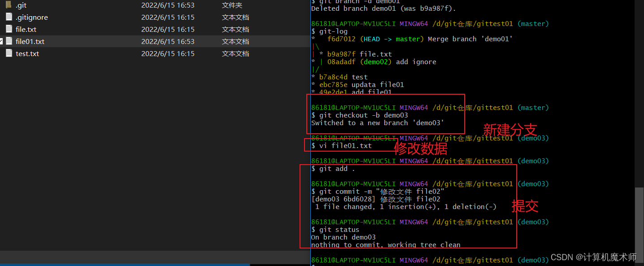Click 'Switched to a new branch' output

(378, 123)
